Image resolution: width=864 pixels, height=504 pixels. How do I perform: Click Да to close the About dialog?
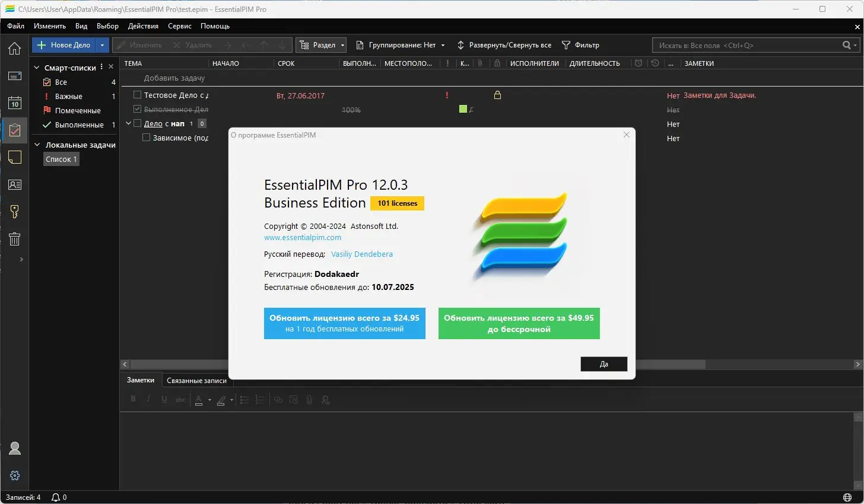click(603, 364)
